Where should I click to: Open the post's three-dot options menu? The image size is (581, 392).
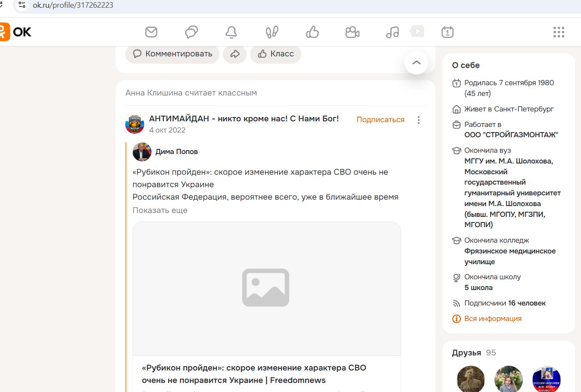coord(418,120)
